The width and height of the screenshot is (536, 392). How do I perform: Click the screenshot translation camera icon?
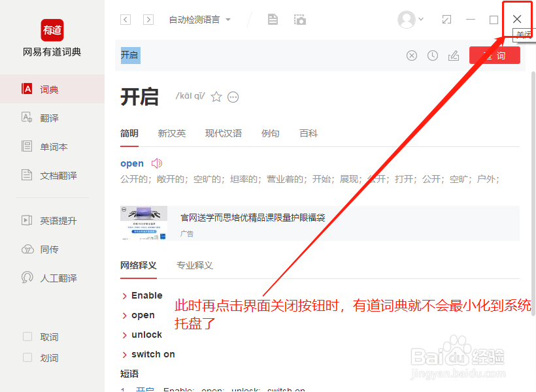[x=300, y=20]
